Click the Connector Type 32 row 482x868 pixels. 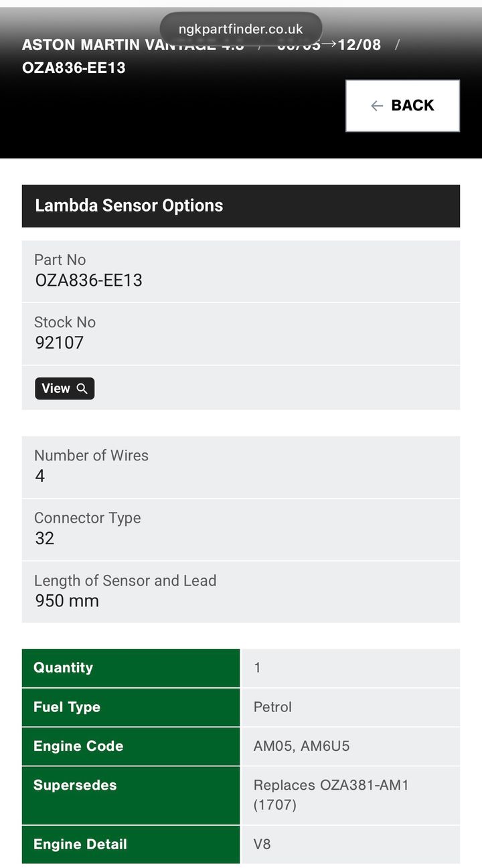241,529
